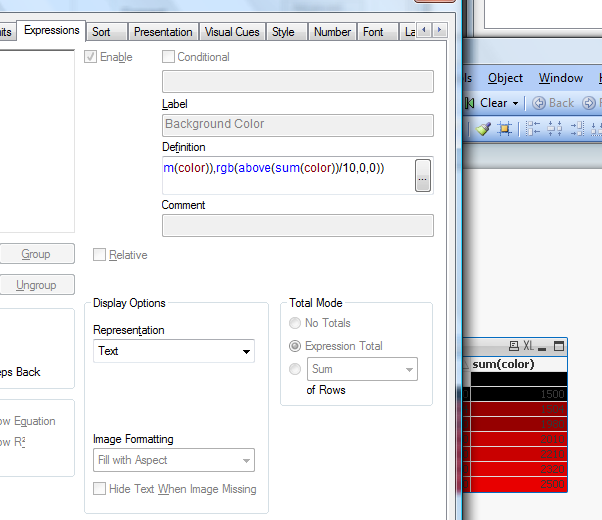Toggle the Conditional checkbox
Image resolution: width=602 pixels, height=520 pixels.
(168, 57)
